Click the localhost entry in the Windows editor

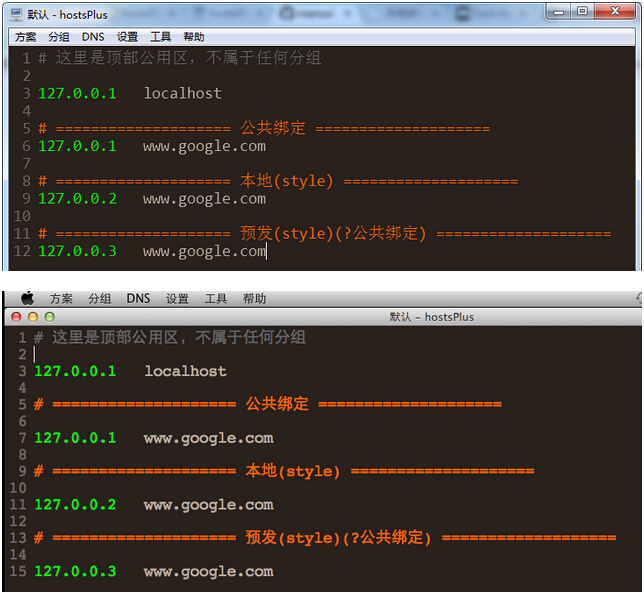tap(182, 93)
